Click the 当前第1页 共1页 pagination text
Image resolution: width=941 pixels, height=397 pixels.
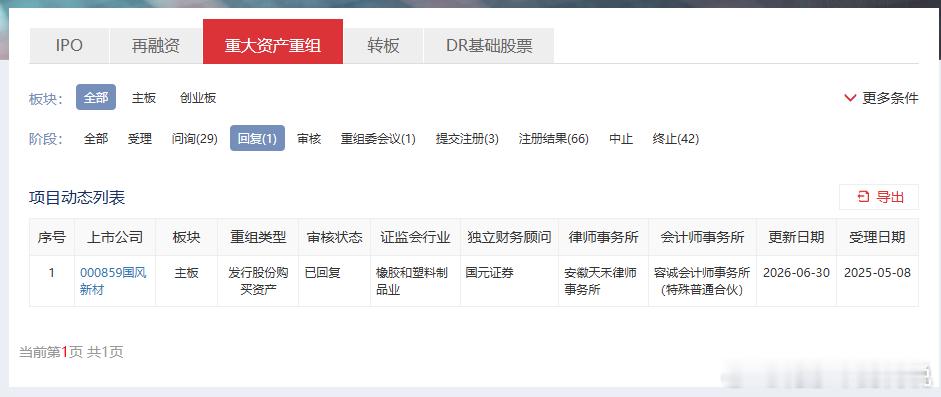(71, 352)
